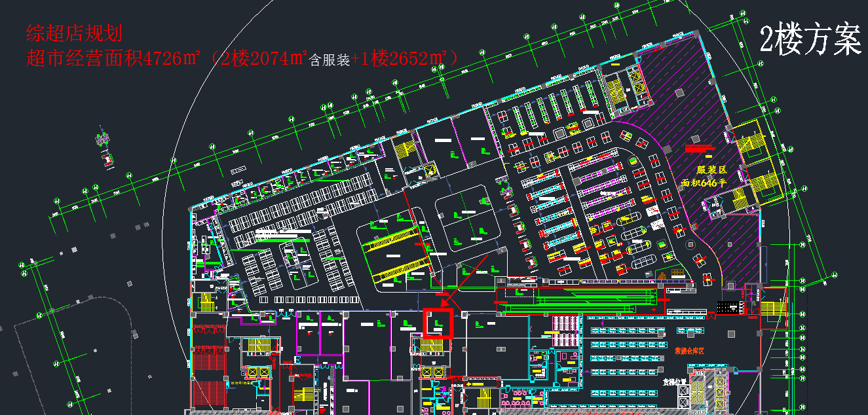The height and width of the screenshot is (415, 868).
Task: Select the upper yellow staircase on right edge
Action: pyautogui.click(x=751, y=144)
